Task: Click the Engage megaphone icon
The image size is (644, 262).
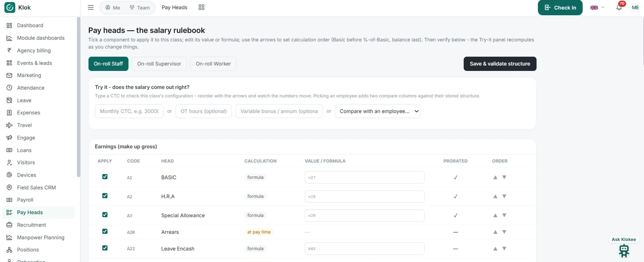Action: pyautogui.click(x=9, y=138)
